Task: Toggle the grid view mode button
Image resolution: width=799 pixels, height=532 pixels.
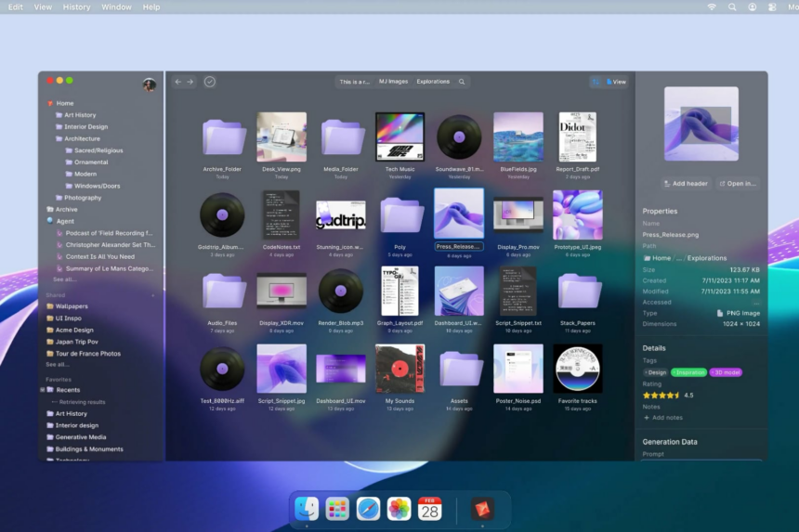Action: tap(596, 82)
